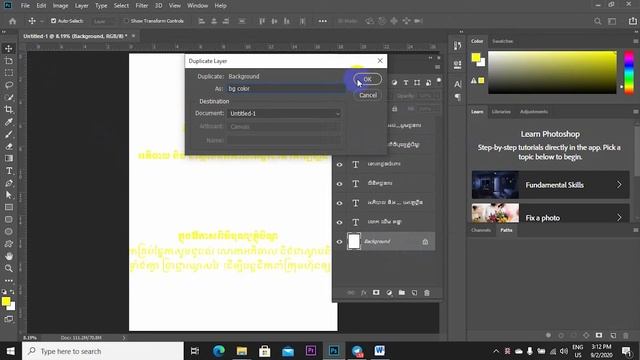This screenshot has width=640, height=360.
Task: Add a layer mask from Layers panel
Action: point(376,293)
